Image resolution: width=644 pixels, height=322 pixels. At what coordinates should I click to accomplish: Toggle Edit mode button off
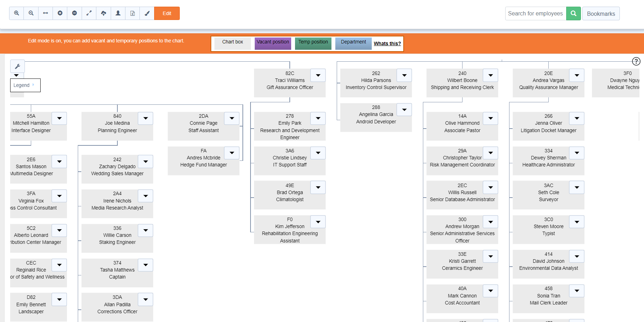[x=167, y=13]
